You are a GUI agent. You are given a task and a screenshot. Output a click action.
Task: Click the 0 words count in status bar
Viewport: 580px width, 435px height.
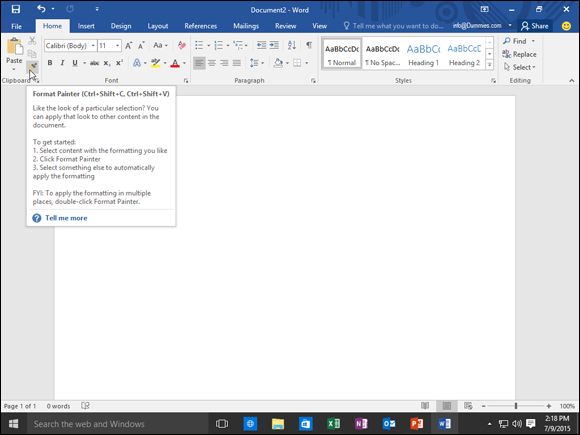tap(58, 406)
